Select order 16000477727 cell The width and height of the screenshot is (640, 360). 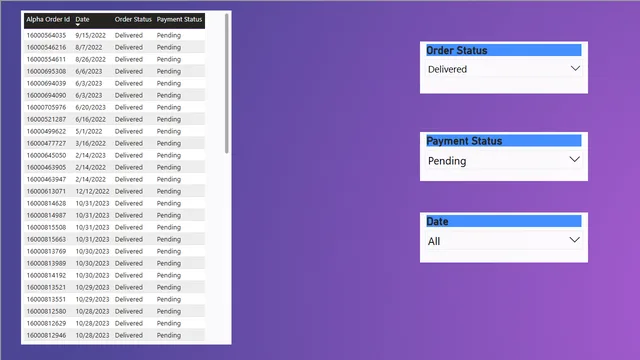point(46,143)
